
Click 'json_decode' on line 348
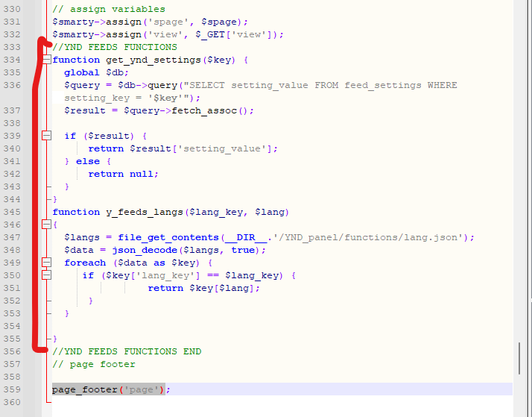click(x=145, y=250)
